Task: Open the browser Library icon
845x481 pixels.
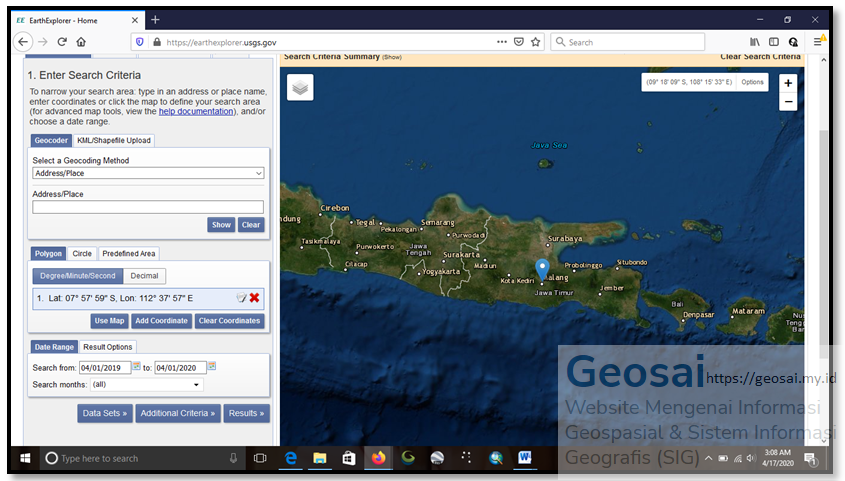Action: pos(754,42)
